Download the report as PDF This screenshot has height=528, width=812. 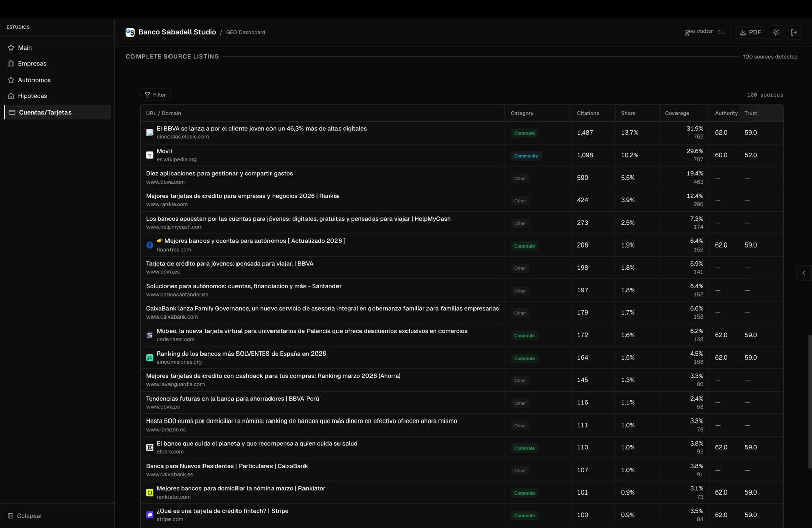[x=751, y=32]
